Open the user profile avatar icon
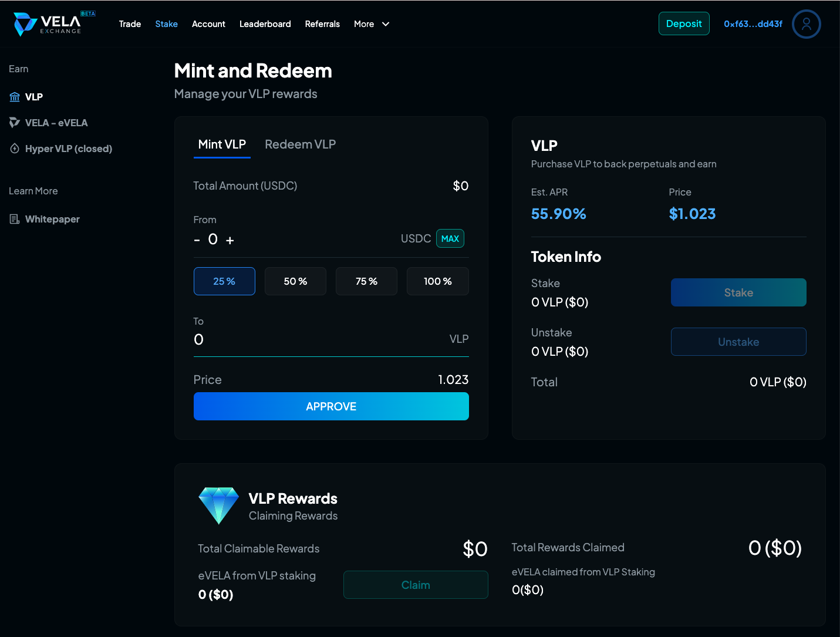 pos(806,24)
